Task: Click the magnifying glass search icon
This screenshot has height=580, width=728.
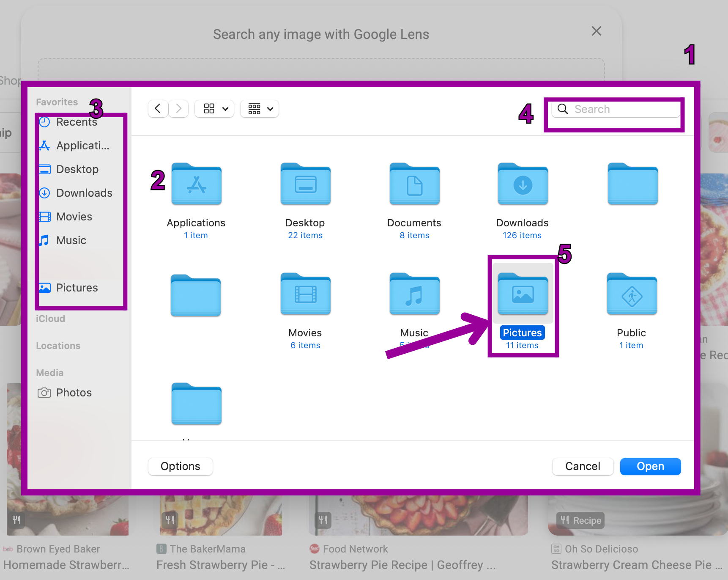Action: pyautogui.click(x=563, y=109)
